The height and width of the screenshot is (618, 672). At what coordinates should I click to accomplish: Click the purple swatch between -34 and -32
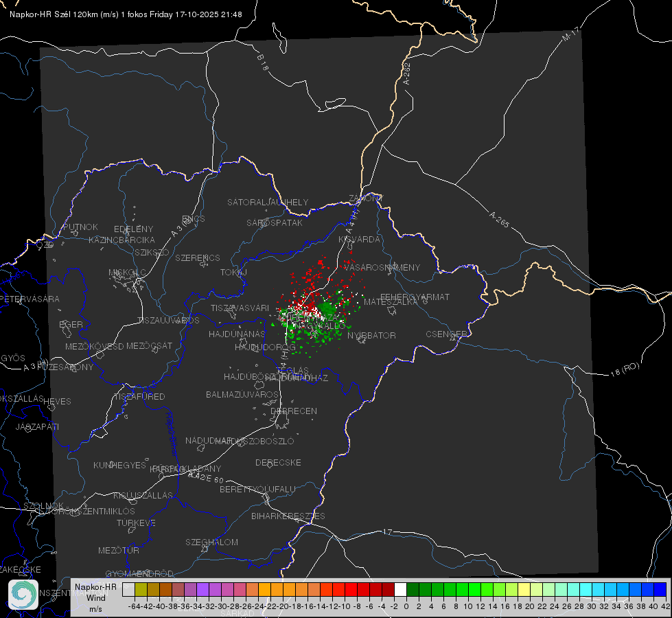pos(202,589)
